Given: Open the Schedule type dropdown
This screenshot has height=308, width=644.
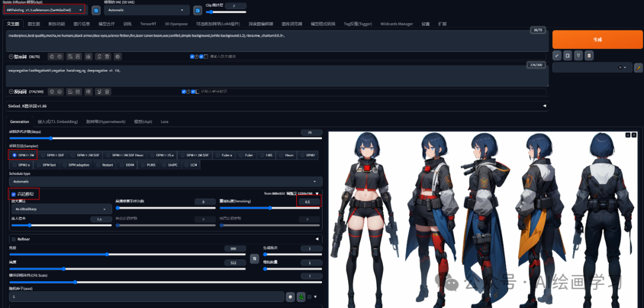Looking at the screenshot, I should click(166, 181).
